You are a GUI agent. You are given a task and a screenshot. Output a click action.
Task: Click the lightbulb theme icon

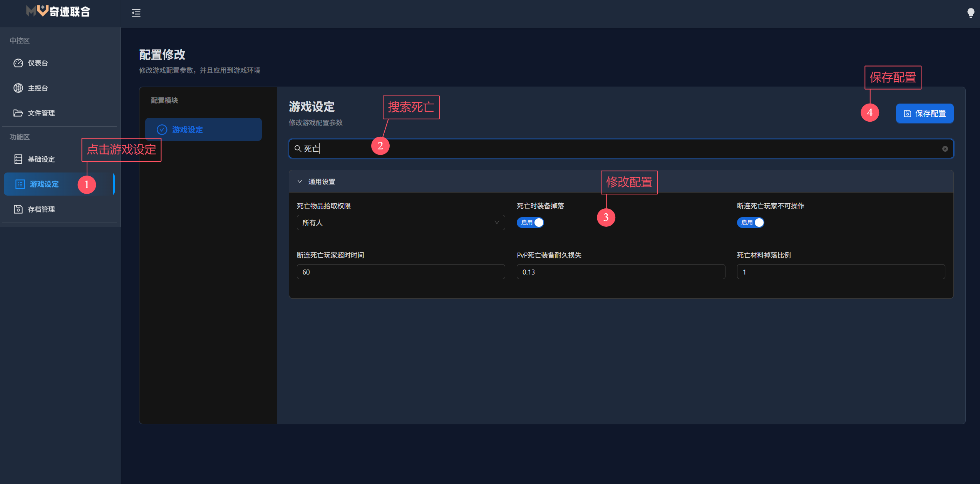pos(970,13)
